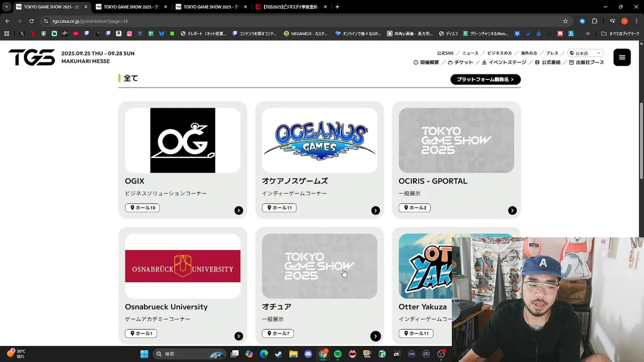Screen dimensions: 644x362
Task: Open Discord from taskbar
Action: (x=308, y=354)
